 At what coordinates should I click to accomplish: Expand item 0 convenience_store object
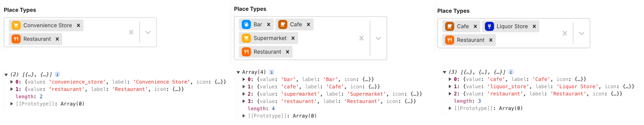[x=12, y=82]
